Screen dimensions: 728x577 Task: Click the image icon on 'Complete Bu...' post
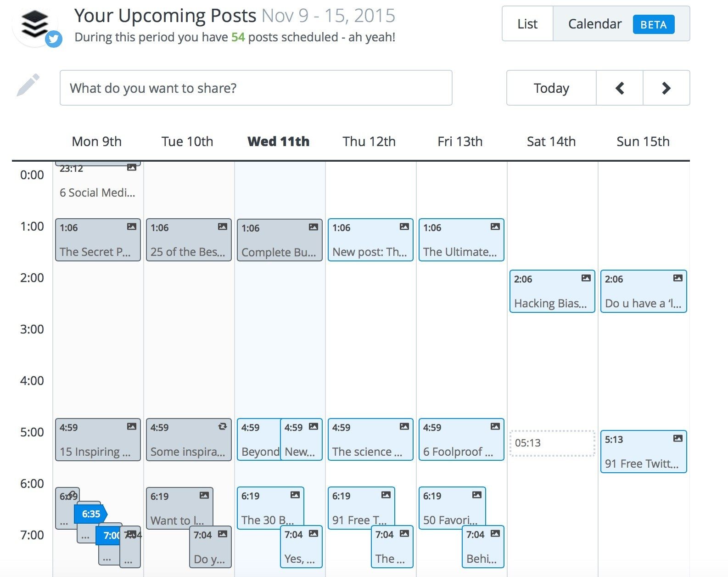[314, 226]
